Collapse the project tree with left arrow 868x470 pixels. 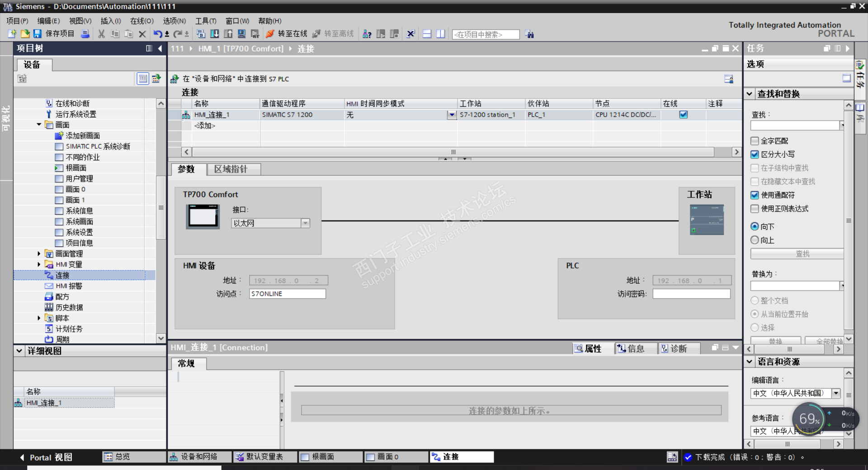[x=160, y=48]
